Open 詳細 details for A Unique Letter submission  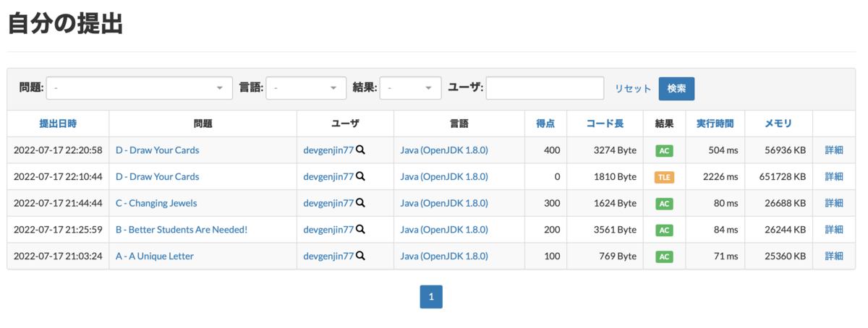coord(834,256)
